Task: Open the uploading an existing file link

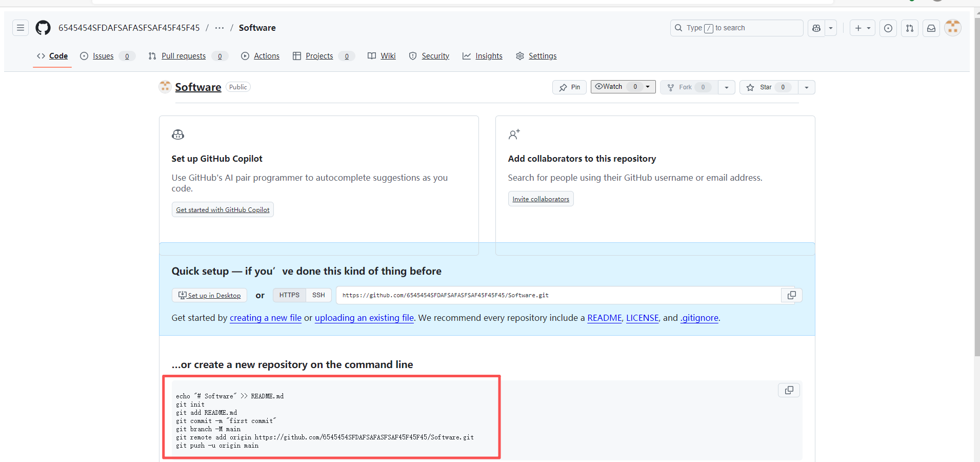Action: tap(364, 318)
